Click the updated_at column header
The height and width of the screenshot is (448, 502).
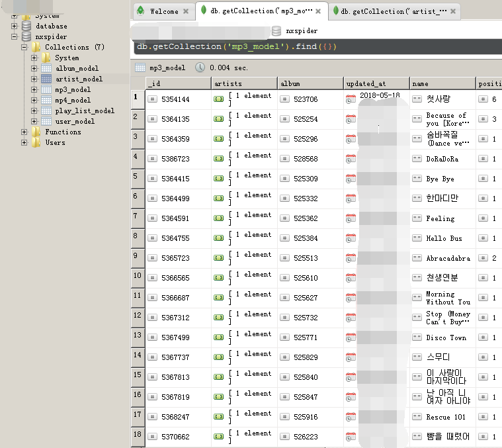(x=377, y=83)
